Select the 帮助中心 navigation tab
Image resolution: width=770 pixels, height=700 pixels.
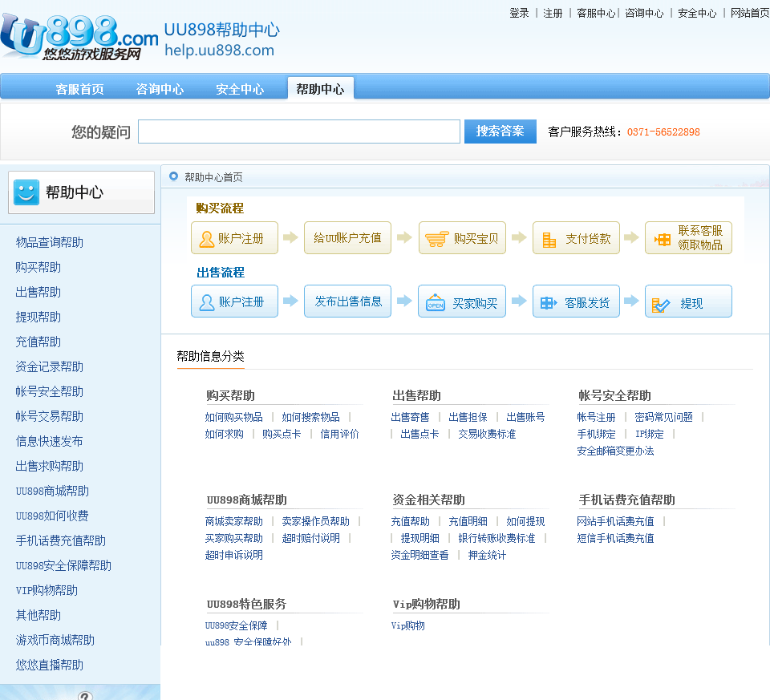(x=320, y=89)
